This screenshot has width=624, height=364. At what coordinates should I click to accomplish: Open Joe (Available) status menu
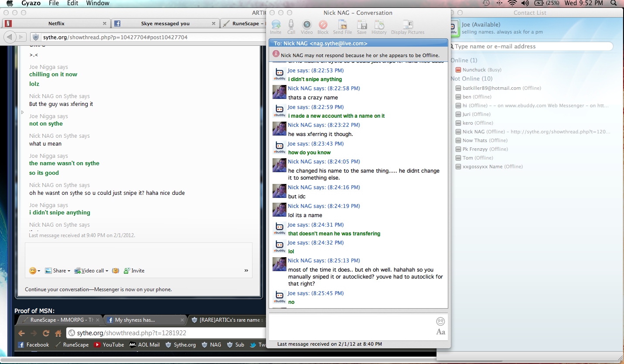coord(481,24)
